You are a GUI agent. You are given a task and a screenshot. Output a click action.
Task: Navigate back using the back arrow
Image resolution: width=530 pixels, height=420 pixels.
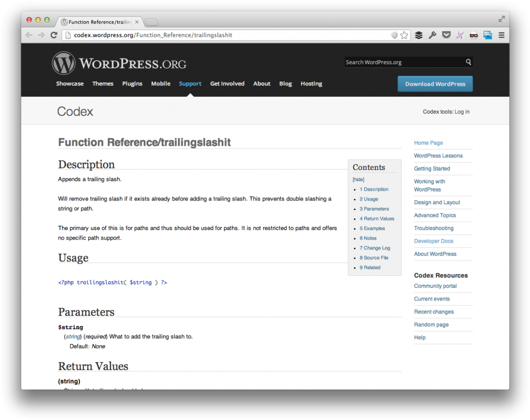pos(29,35)
